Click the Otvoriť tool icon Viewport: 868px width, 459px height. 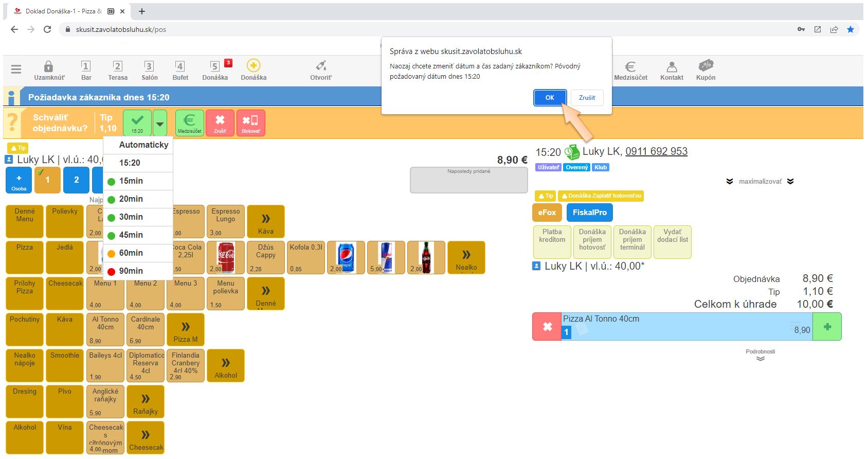pyautogui.click(x=321, y=66)
